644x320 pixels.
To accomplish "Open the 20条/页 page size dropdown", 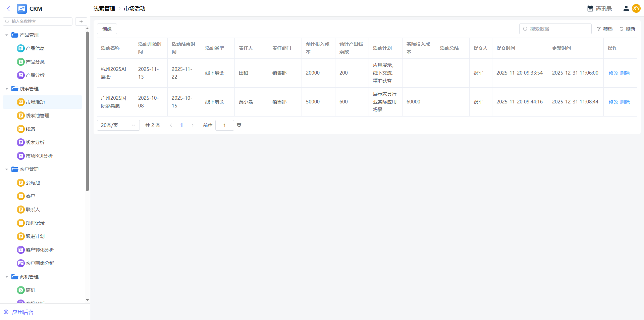I will (118, 125).
